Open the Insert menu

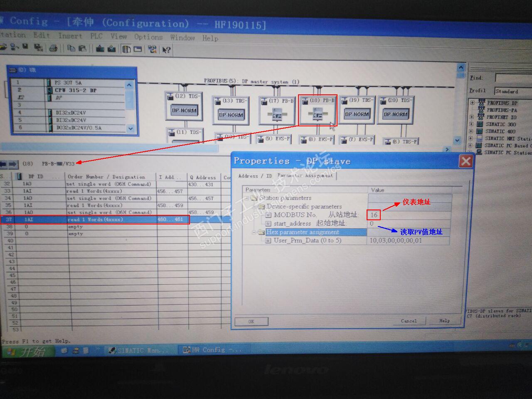pos(70,36)
